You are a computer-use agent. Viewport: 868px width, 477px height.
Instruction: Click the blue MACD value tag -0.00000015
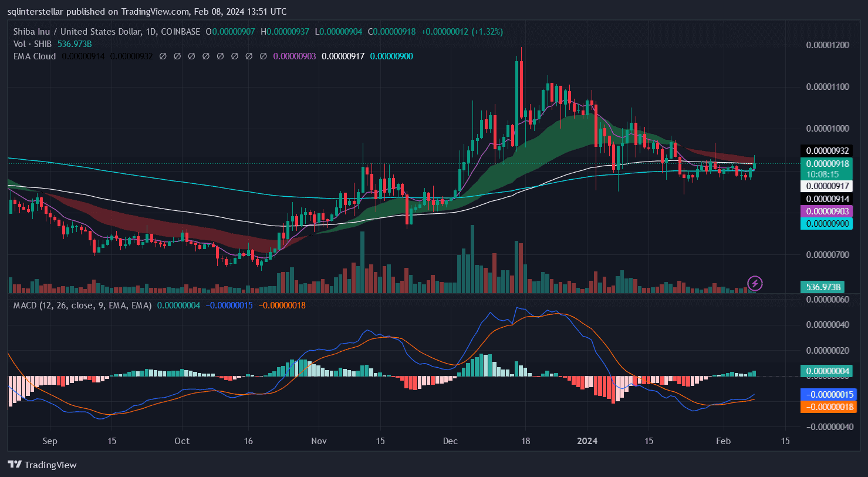coord(828,394)
